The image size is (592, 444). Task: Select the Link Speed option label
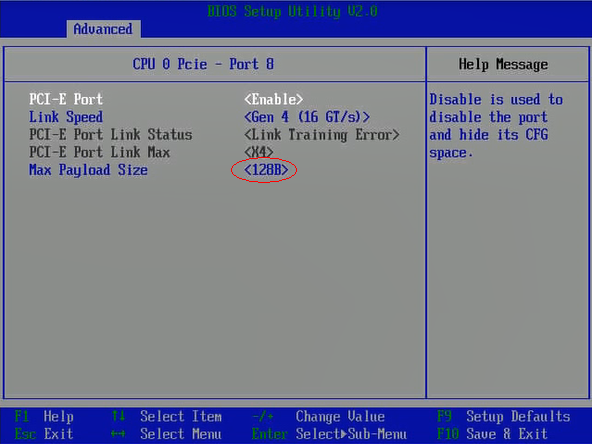point(66,117)
